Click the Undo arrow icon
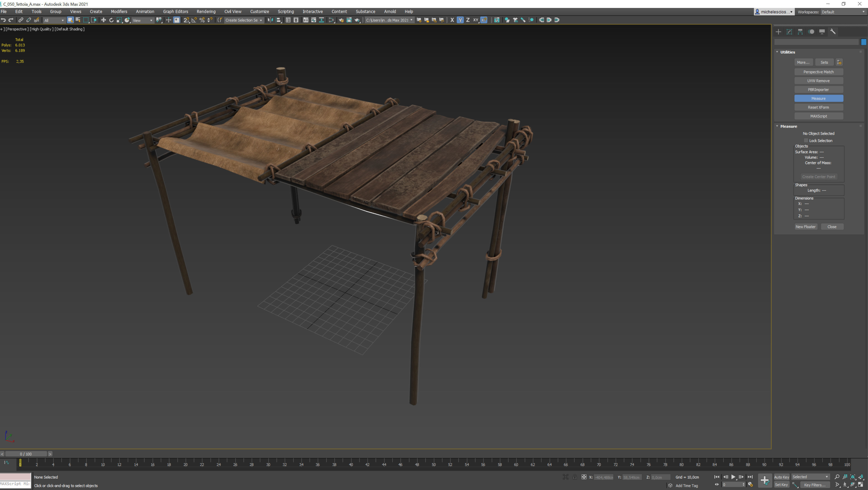868x490 pixels. point(3,20)
